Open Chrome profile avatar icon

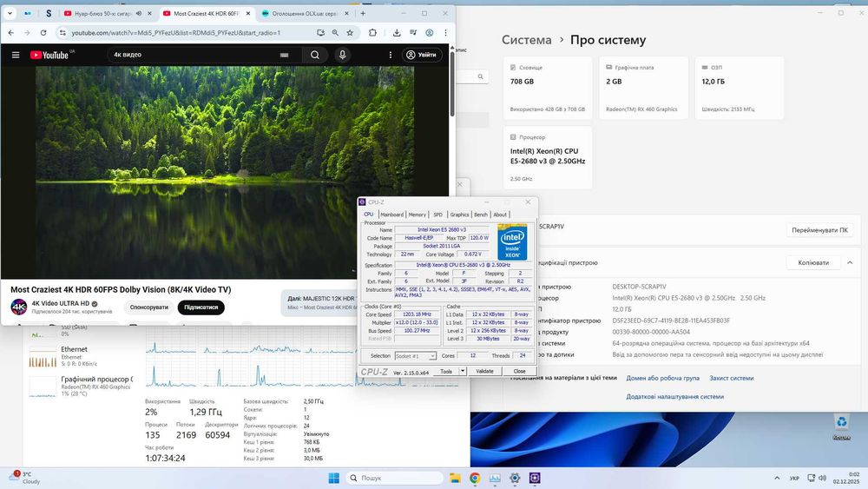click(x=429, y=33)
